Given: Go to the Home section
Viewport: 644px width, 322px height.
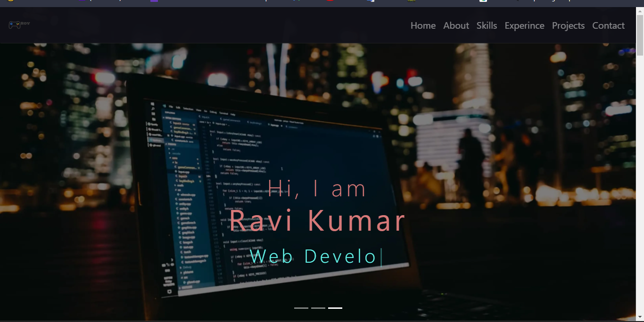Looking at the screenshot, I should point(423,25).
